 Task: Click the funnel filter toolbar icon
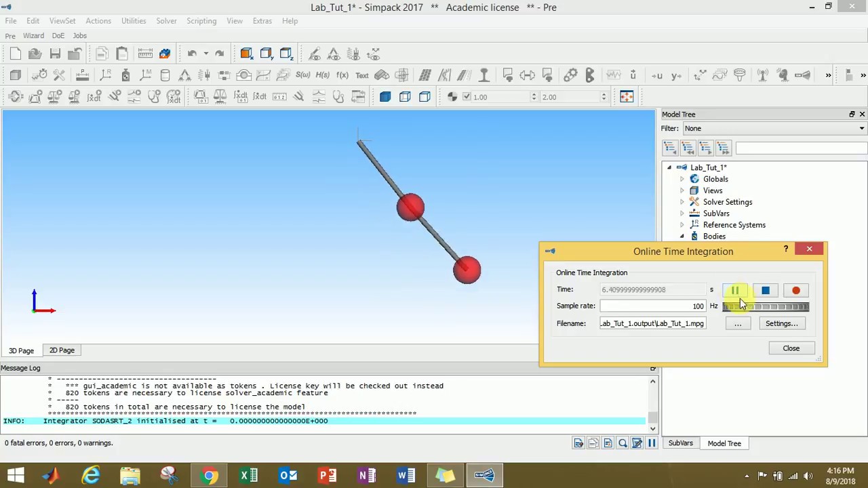[739, 75]
